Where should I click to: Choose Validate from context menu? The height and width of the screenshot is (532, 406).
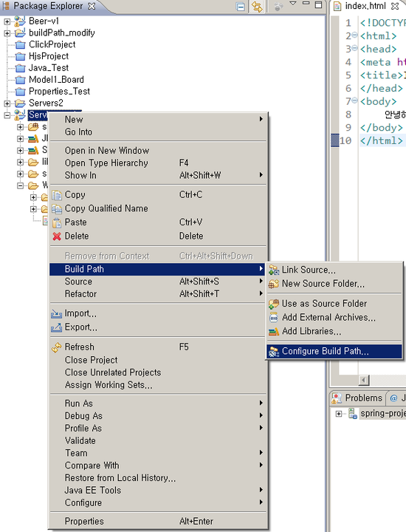(x=157, y=440)
